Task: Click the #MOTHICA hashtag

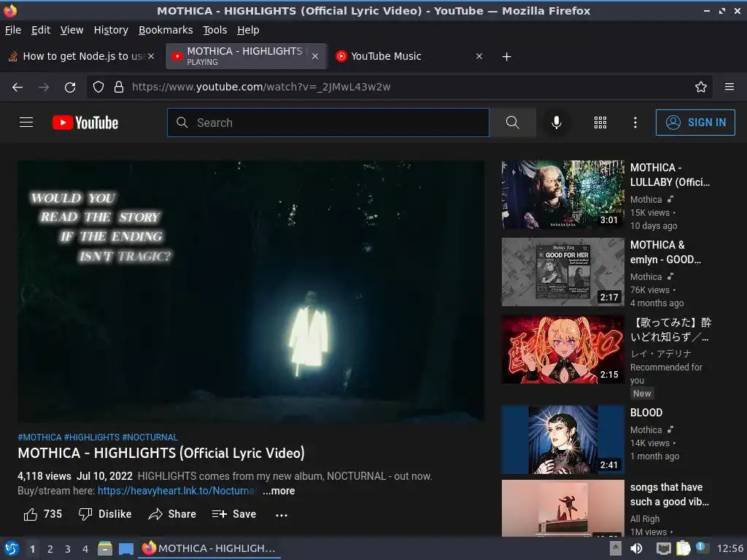Action: (39, 437)
